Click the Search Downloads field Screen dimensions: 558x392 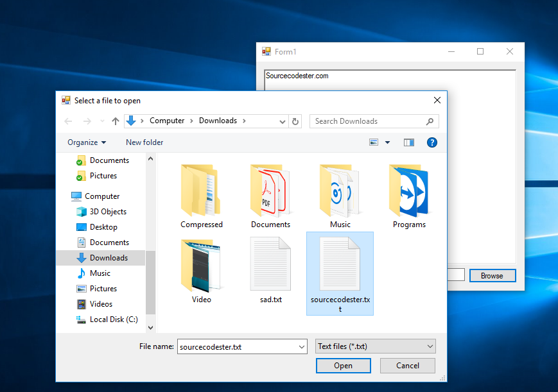369,121
